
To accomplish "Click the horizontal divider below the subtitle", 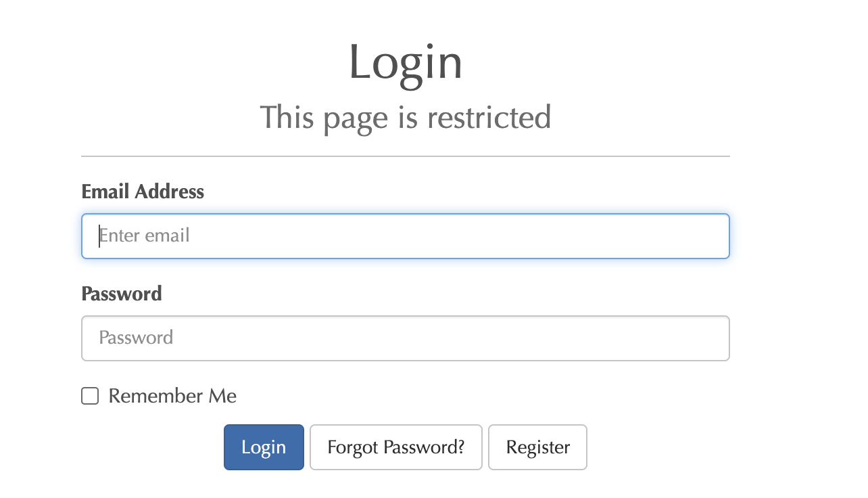I will (405, 156).
